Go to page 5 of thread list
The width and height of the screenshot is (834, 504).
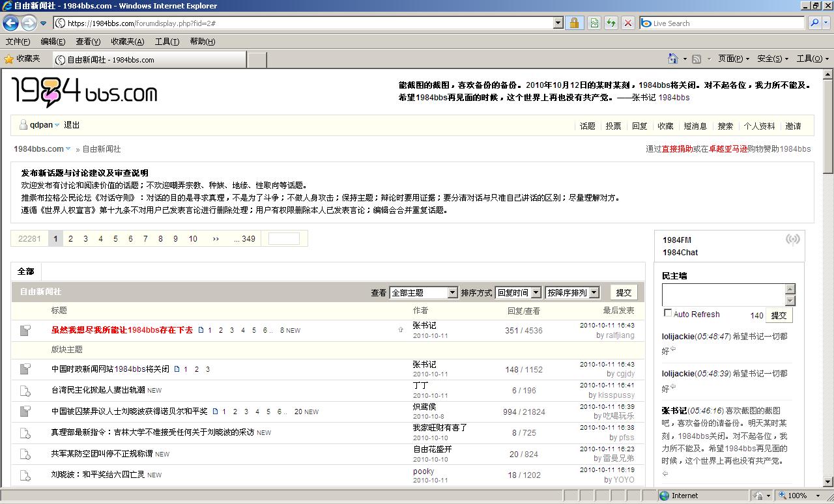pos(115,239)
